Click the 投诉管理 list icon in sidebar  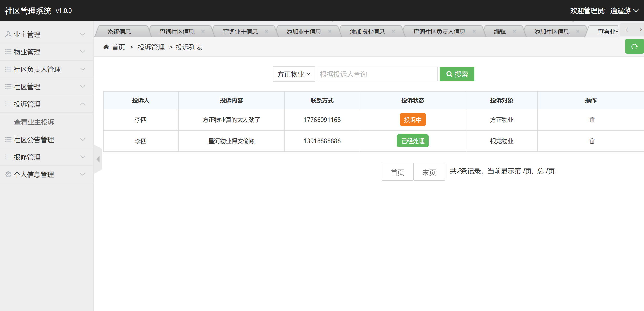[8, 103]
